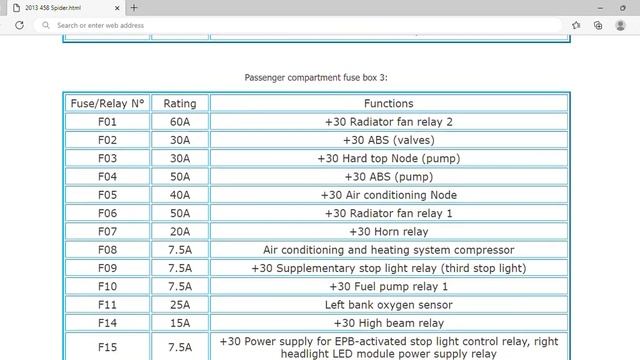
Task: Click the magnifier icon in the address bar
Action: pyautogui.click(x=46, y=25)
